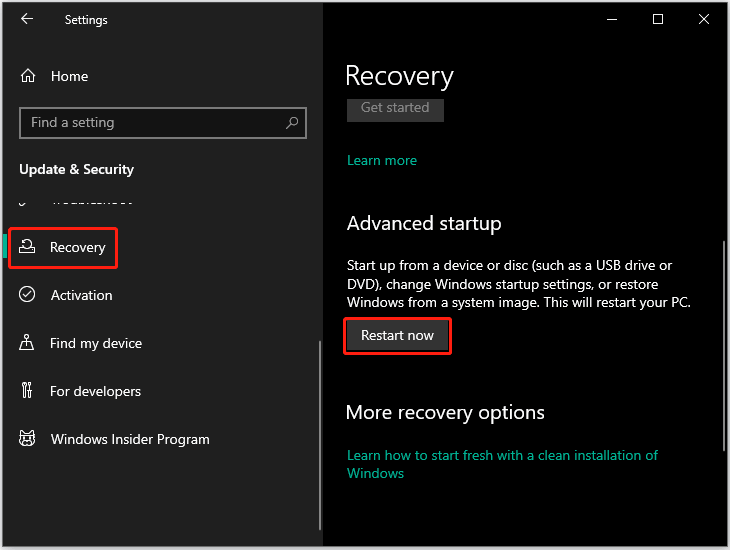This screenshot has height=550, width=730.
Task: Open the Learn more link
Action: (x=382, y=161)
